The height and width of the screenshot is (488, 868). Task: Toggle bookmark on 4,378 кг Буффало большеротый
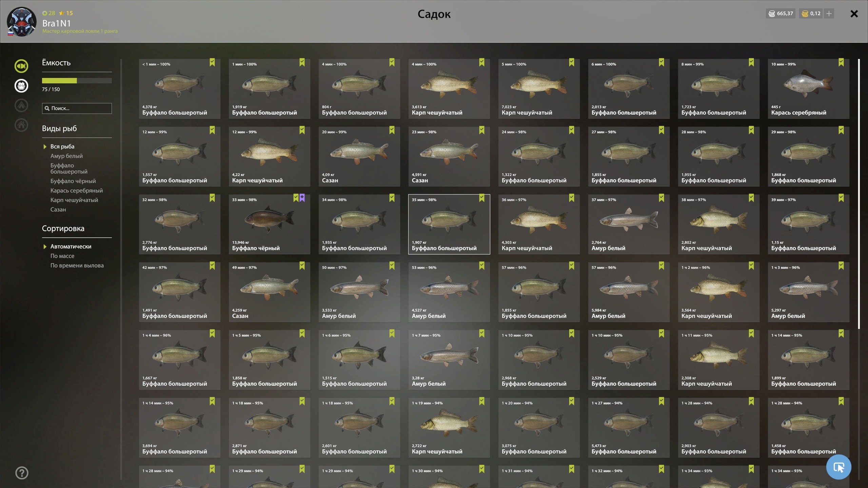[212, 62]
